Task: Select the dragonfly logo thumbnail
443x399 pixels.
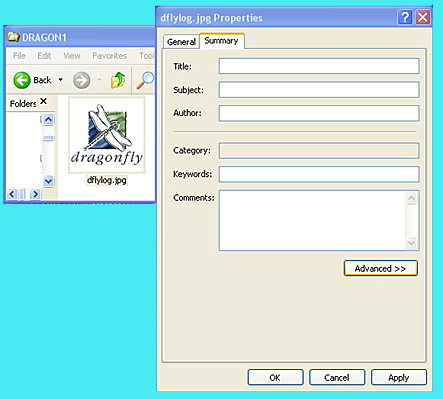Action: pos(107,135)
